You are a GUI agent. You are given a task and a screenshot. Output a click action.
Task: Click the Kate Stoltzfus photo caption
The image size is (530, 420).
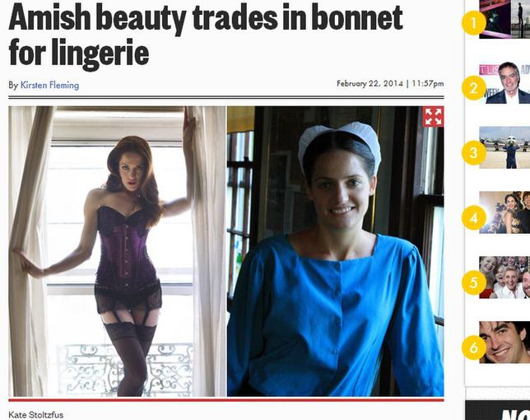coord(36,414)
